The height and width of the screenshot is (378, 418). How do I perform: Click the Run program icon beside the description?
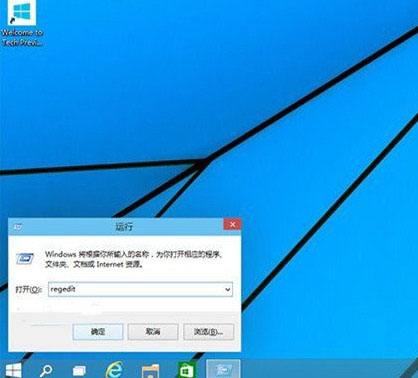click(x=25, y=259)
